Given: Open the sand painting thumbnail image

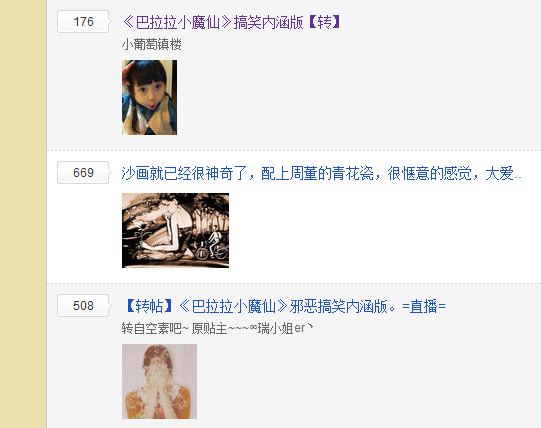Looking at the screenshot, I should pyautogui.click(x=175, y=230).
